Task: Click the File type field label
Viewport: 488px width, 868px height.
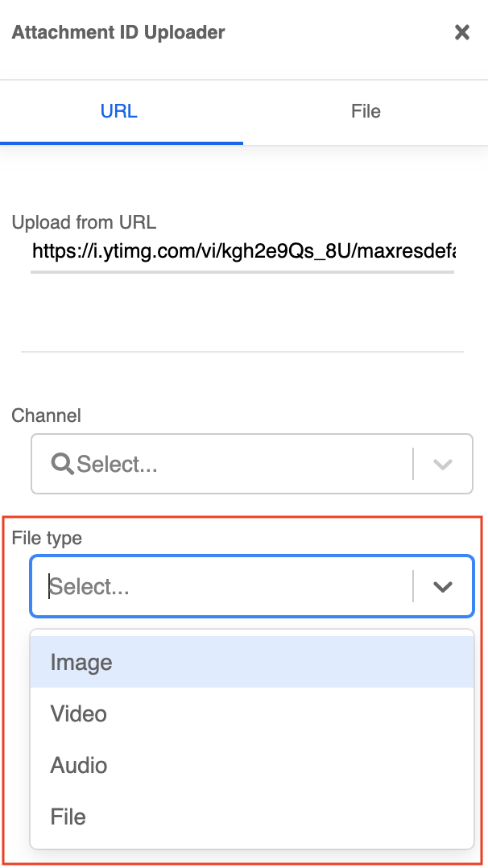Action: tap(47, 538)
